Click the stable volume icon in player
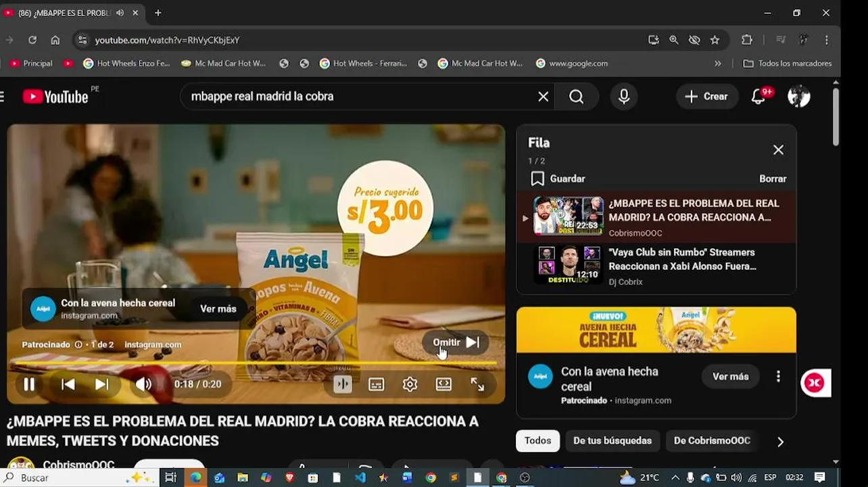The width and height of the screenshot is (868, 487). click(x=343, y=384)
